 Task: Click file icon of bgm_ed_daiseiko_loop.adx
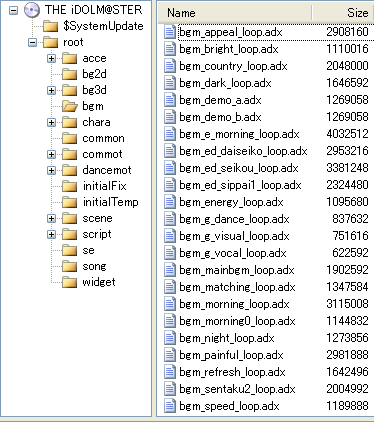click(170, 151)
